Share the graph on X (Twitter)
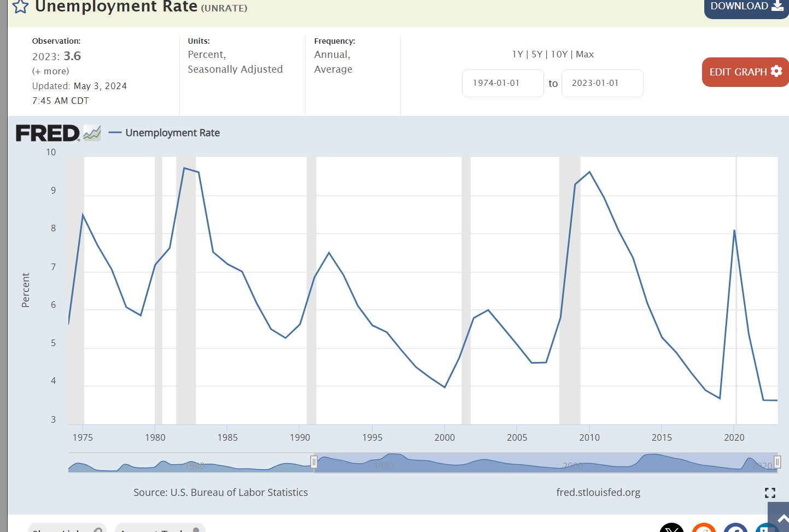The width and height of the screenshot is (789, 532). 671,528
